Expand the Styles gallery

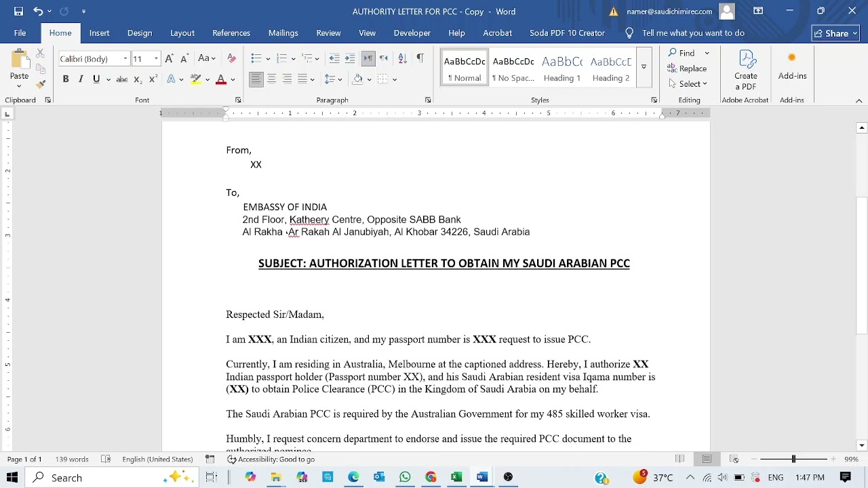pyautogui.click(x=644, y=67)
